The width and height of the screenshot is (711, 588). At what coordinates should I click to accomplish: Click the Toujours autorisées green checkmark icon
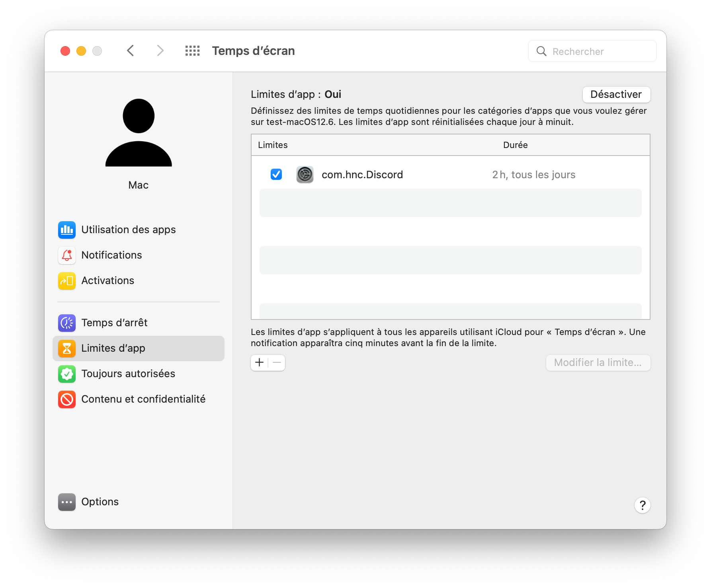pyautogui.click(x=67, y=374)
